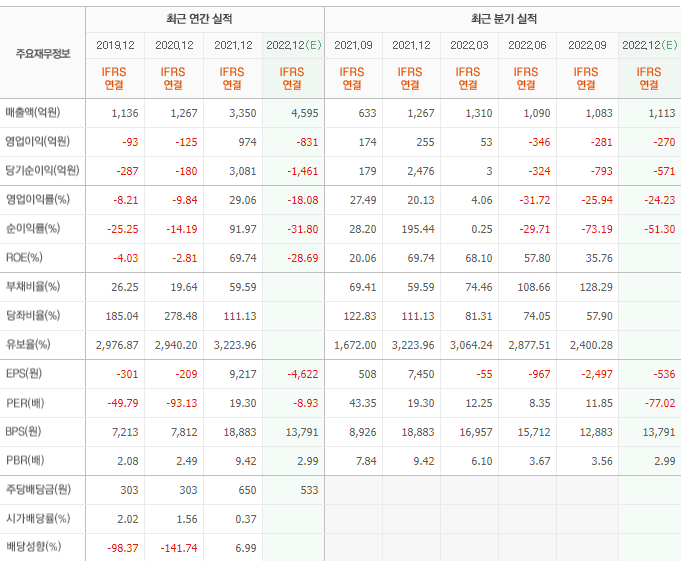Click the operating profit value '-831'
This screenshot has width=689, height=561.
tap(307, 142)
